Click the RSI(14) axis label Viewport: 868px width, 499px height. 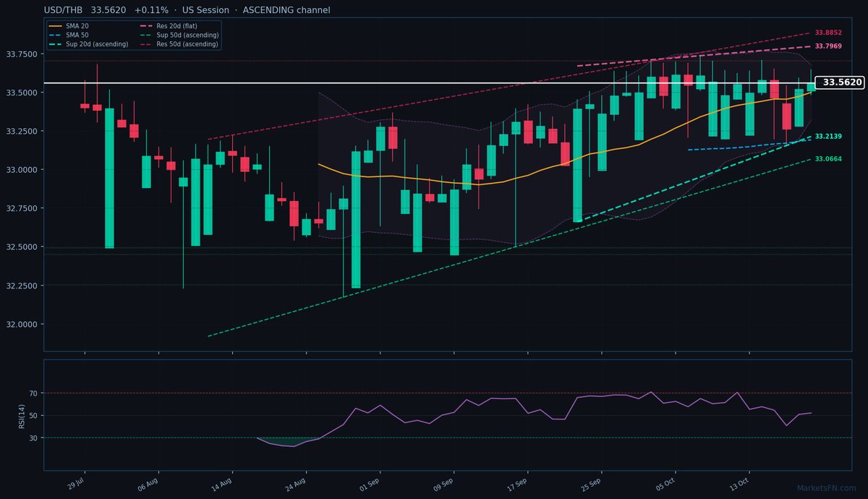tap(21, 416)
